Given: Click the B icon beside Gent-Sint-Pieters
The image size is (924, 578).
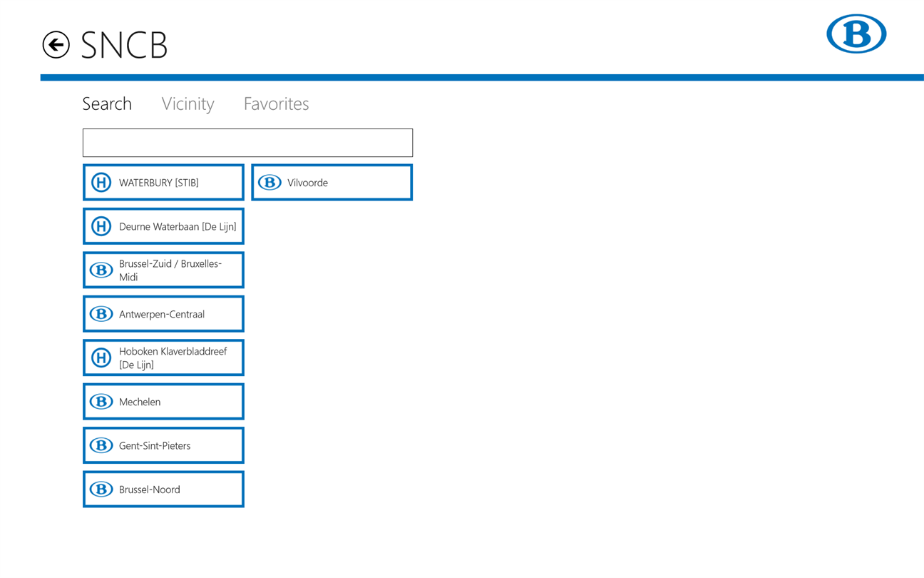Looking at the screenshot, I should (x=101, y=445).
